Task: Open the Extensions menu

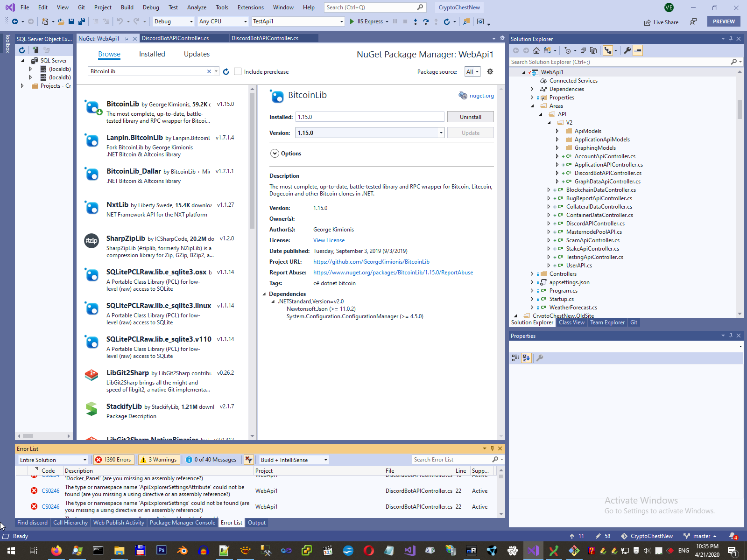Action: (251, 7)
